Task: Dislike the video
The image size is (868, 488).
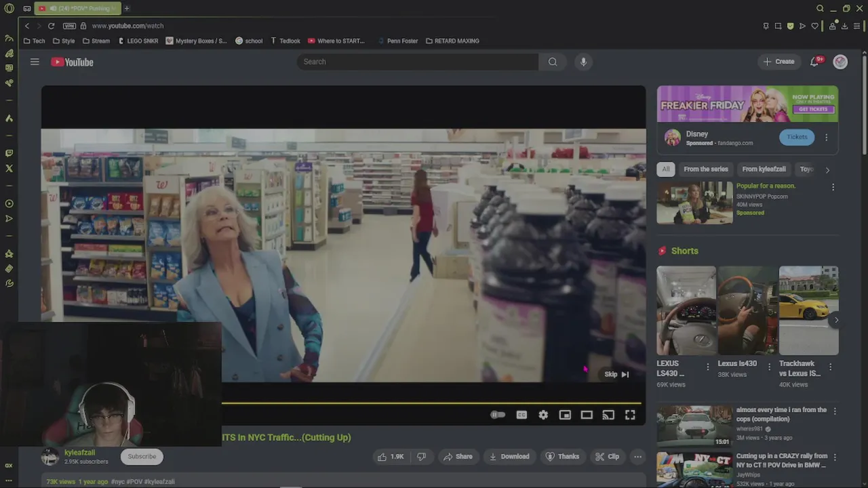Action: [x=421, y=456]
